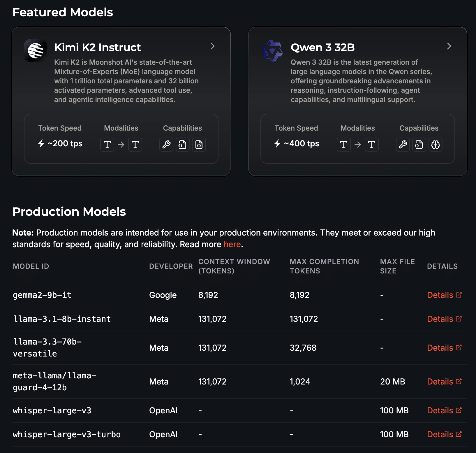Click Qwen 3 32B reasoning brain icon

tap(436, 145)
